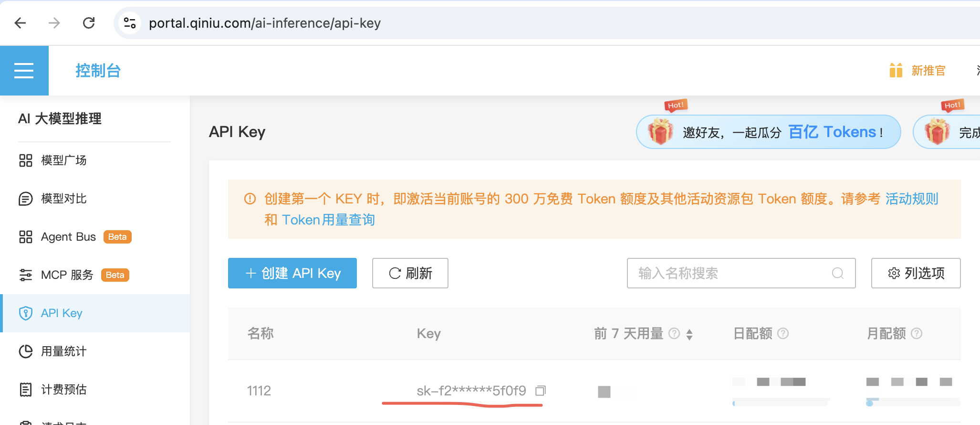This screenshot has width=980, height=425.
Task: Click the help icon next to 日配额
Action: click(783, 333)
